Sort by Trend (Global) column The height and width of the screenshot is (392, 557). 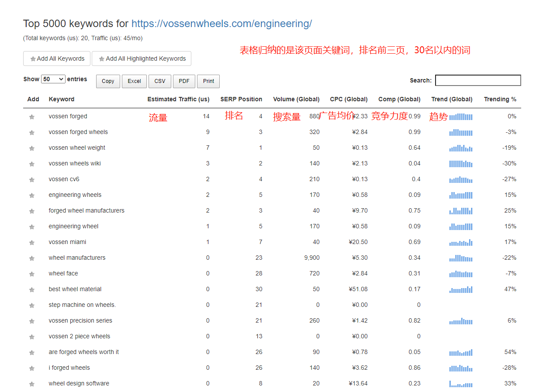click(452, 99)
